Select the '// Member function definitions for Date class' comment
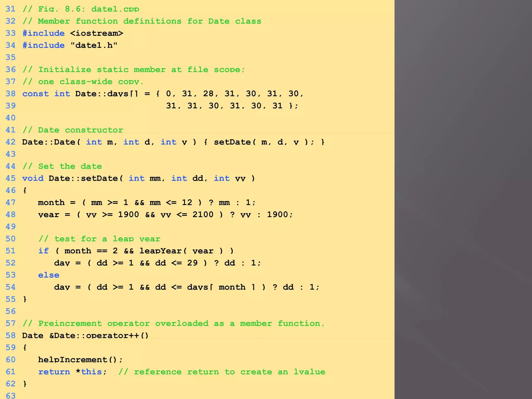The image size is (532, 399). (142, 21)
